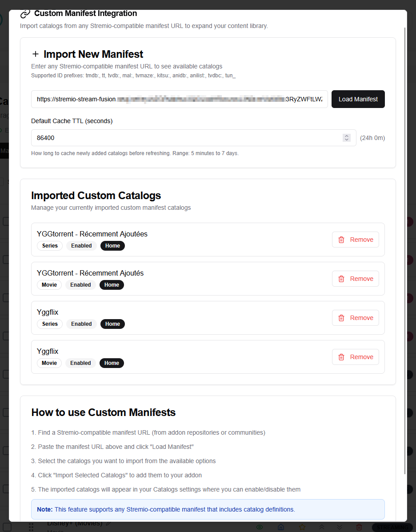
Task: Click the Load Manifest button
Action: point(358,99)
